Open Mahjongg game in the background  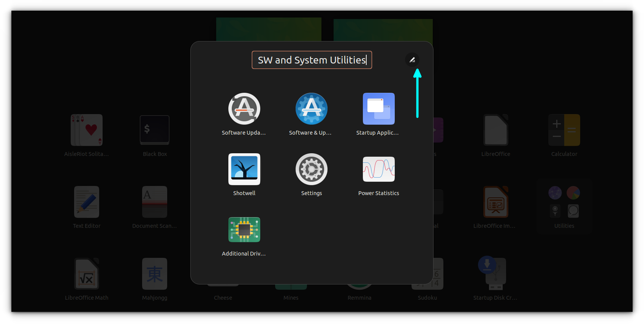(155, 274)
